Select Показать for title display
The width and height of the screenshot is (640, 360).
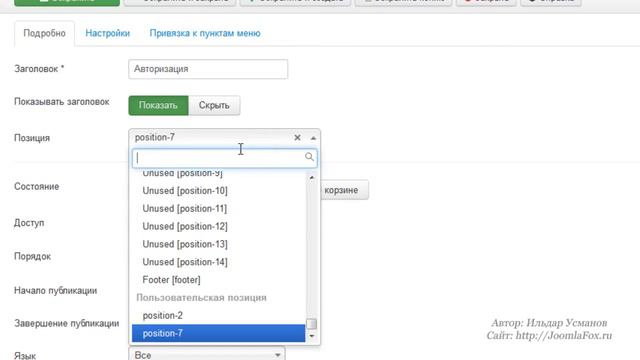(x=158, y=105)
